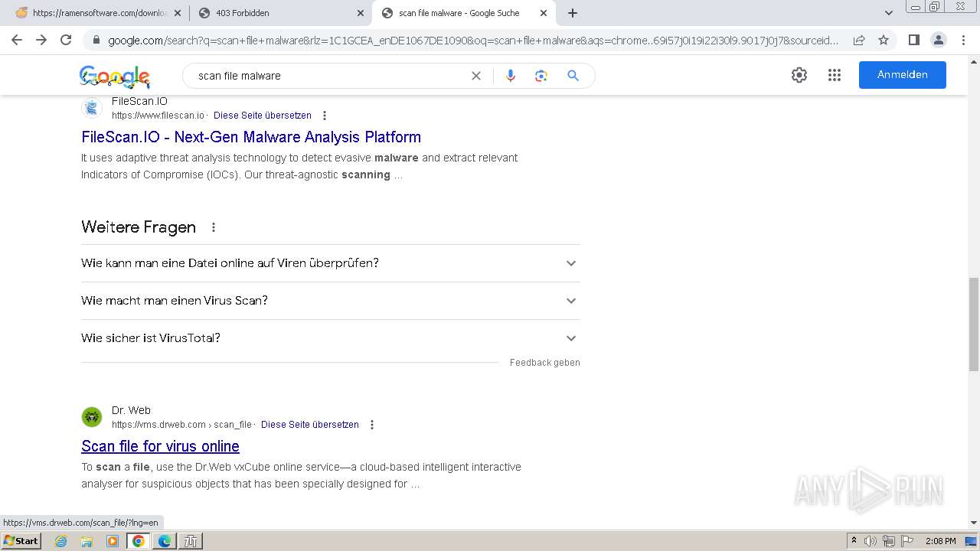Open the tab search dropdown arrow
980x551 pixels.
889,13
